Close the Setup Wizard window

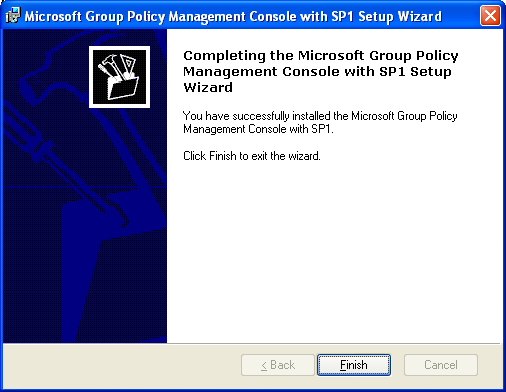pos(490,15)
